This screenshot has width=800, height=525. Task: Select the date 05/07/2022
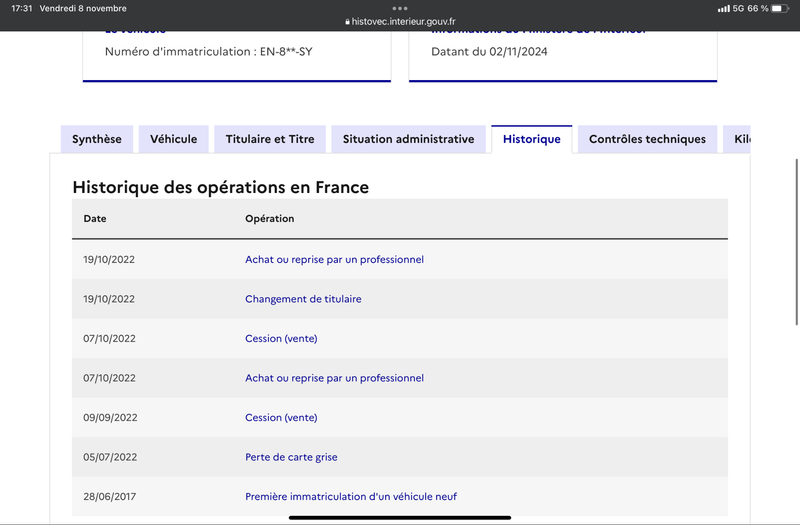(110, 457)
